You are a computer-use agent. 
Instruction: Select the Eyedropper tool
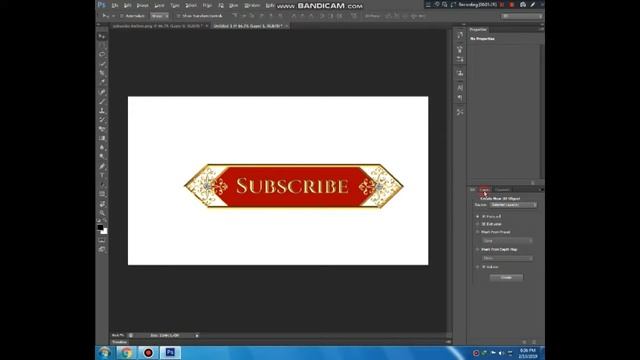click(102, 82)
